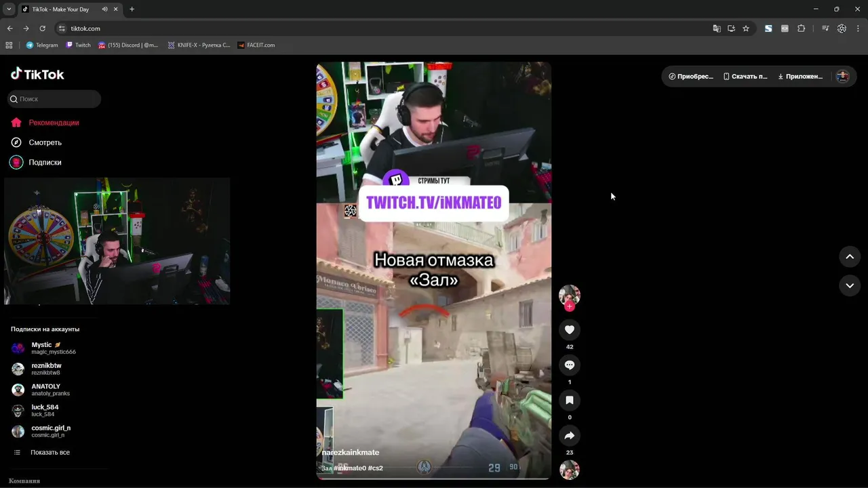This screenshot has width=868, height=488.
Task: Go forward with the browser forward arrow
Action: (x=26, y=28)
